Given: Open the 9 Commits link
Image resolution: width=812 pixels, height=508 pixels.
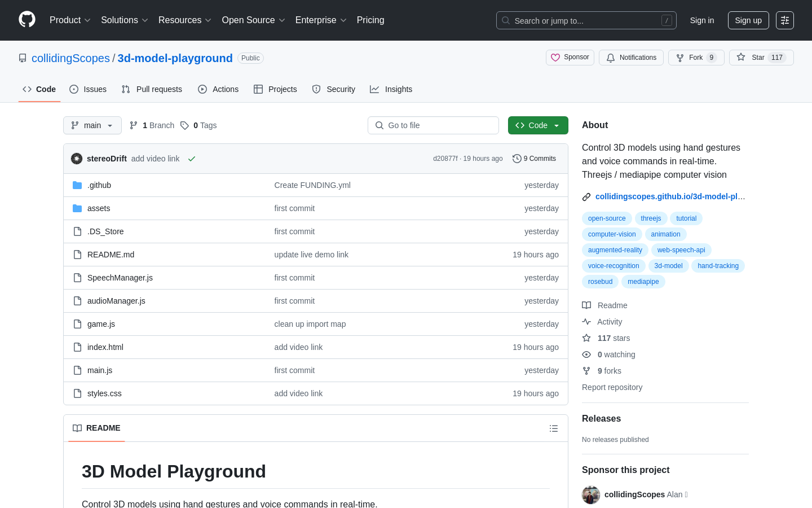Looking at the screenshot, I should coord(534,159).
